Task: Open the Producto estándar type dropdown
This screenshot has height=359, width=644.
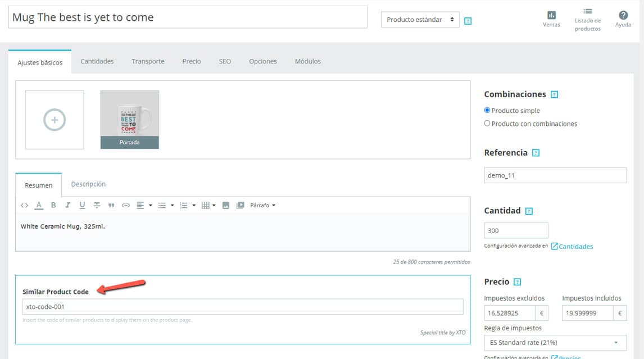Action: (420, 19)
